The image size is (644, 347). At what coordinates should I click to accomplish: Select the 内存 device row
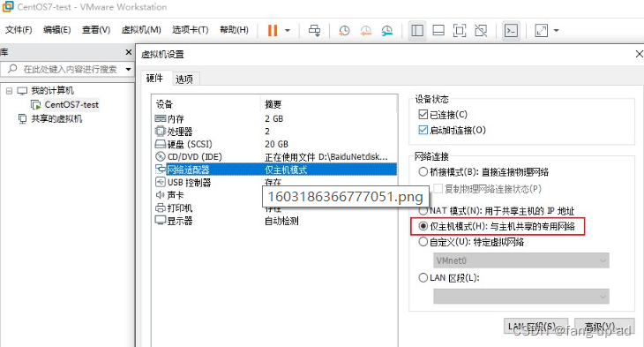coord(275,119)
